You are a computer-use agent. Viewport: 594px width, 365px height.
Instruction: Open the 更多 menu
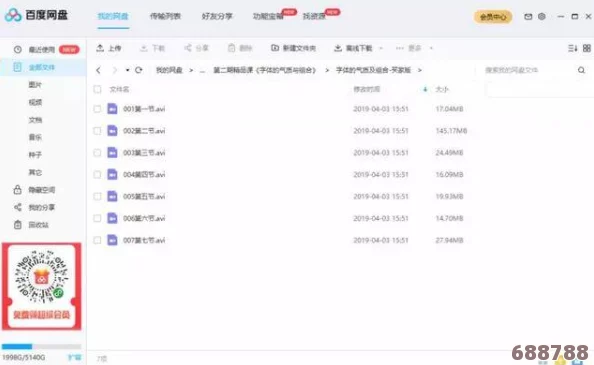(408, 48)
